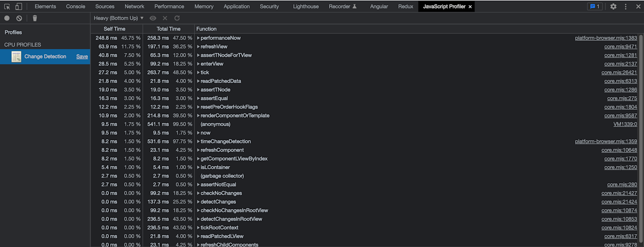Viewport: 644px width, 247px height.
Task: Expand the performanceNow row
Action: 198,38
